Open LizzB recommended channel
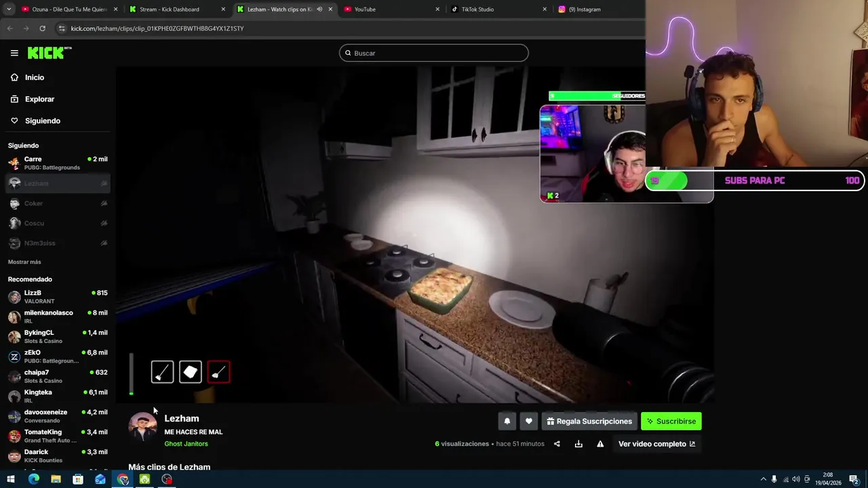This screenshot has width=868, height=488. tap(58, 297)
